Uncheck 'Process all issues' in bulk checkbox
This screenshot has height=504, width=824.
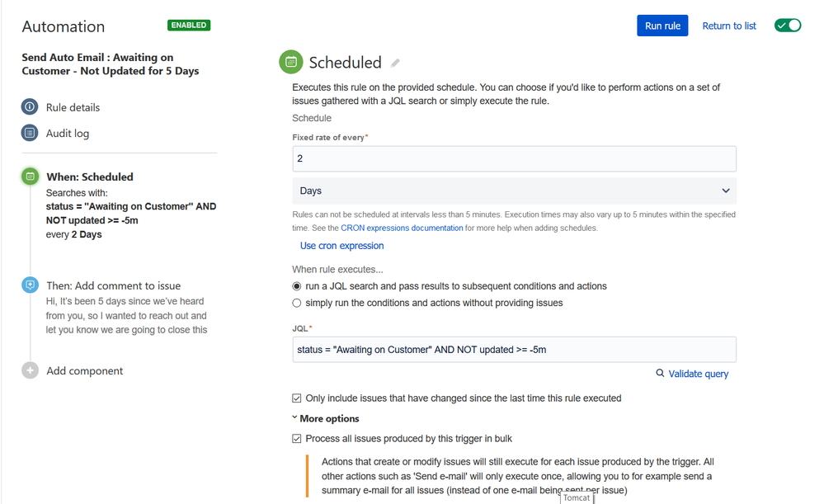tap(297, 439)
